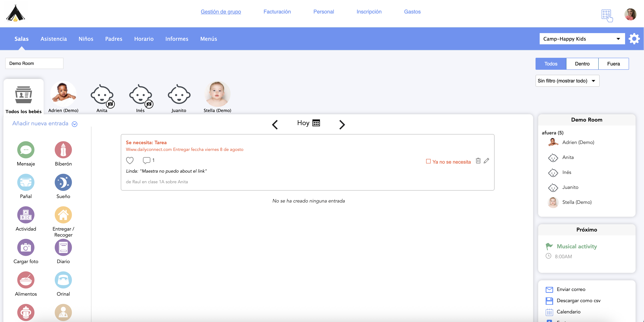
Task: Collapse the 'Añadir nueva entrada' expander
Action: (x=75, y=124)
